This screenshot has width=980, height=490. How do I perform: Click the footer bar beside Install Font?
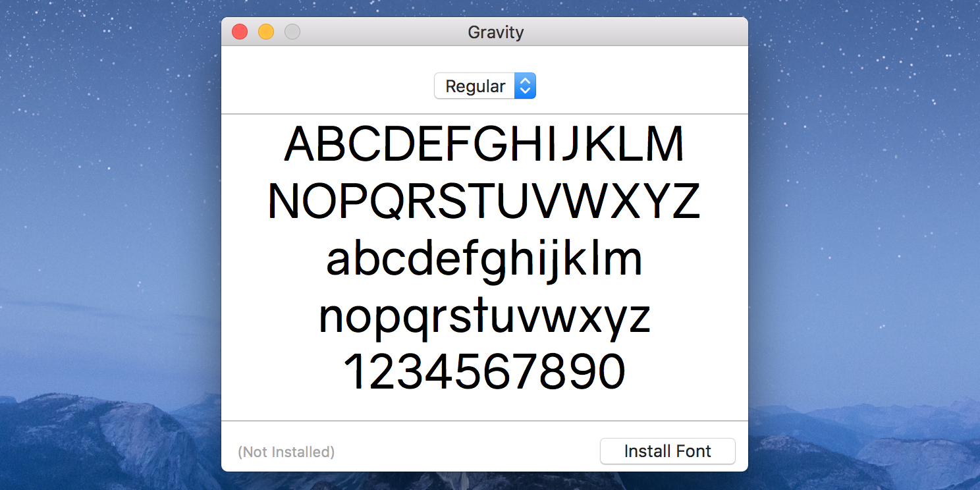click(x=461, y=451)
